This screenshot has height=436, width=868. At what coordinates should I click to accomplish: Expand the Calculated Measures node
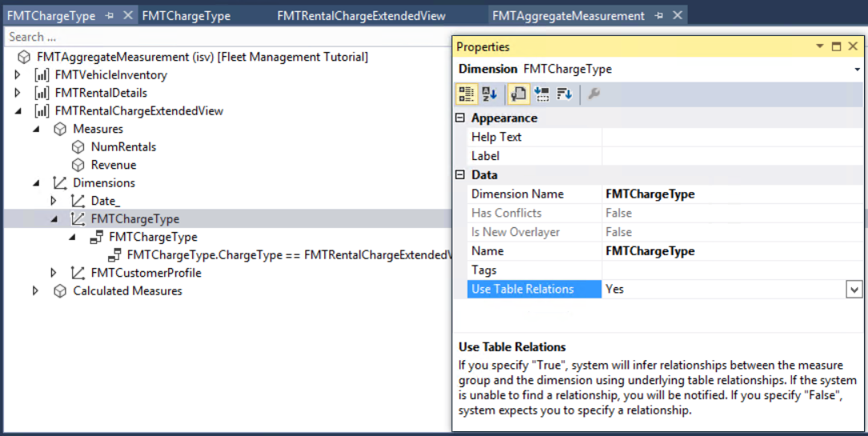(35, 290)
